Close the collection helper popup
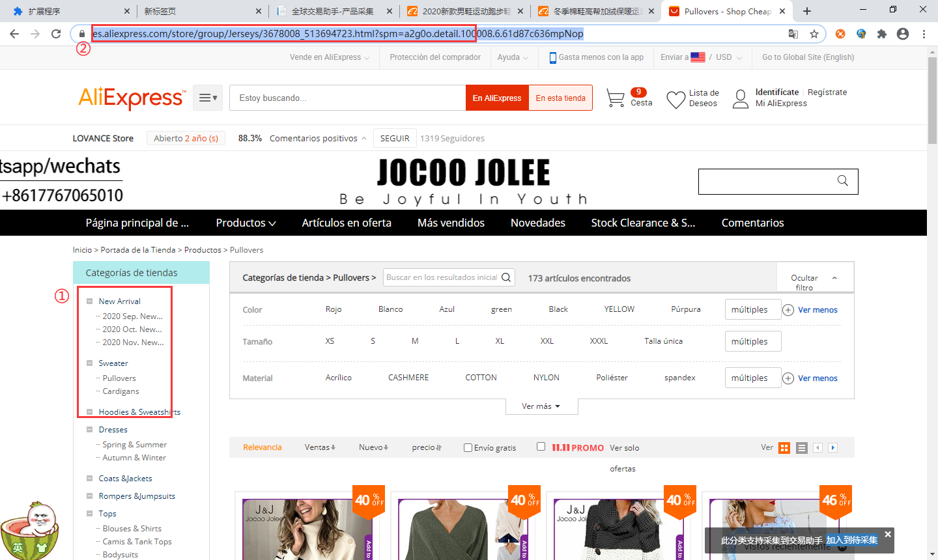Viewport: 938px width, 560px height. 887,534
